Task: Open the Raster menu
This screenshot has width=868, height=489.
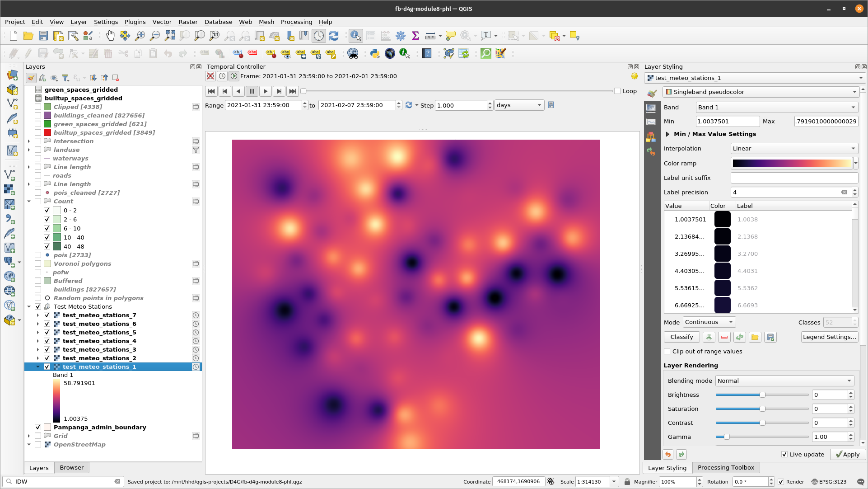Action: [188, 22]
